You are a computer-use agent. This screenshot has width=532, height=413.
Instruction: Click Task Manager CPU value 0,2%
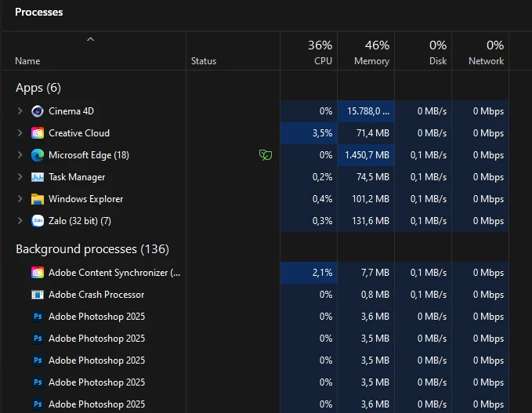tap(322, 177)
